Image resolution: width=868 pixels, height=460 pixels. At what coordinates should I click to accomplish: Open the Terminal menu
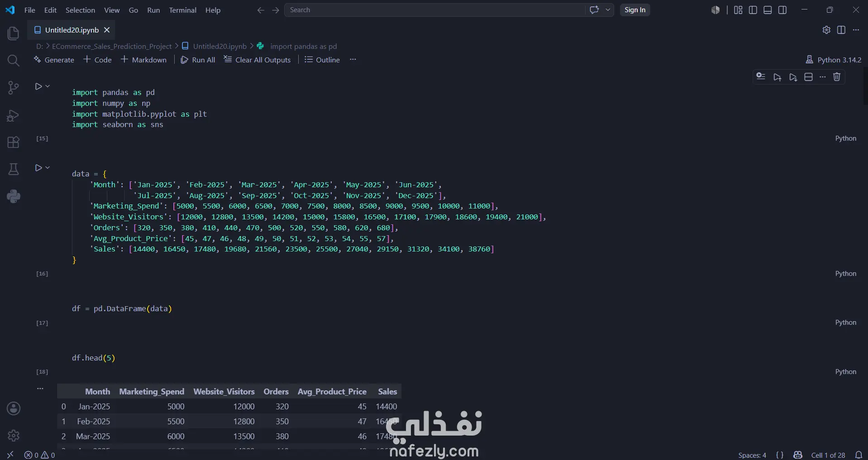click(x=183, y=10)
